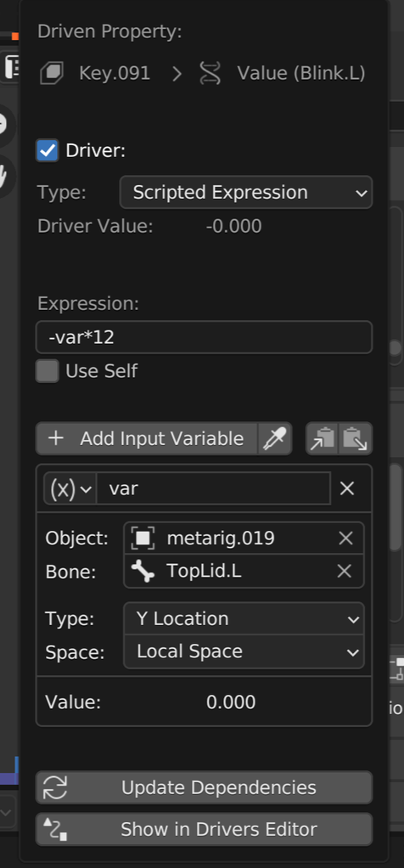Viewport: 404px width, 868px height.
Task: Open the Scripted Expression type dropdown
Action: (246, 193)
